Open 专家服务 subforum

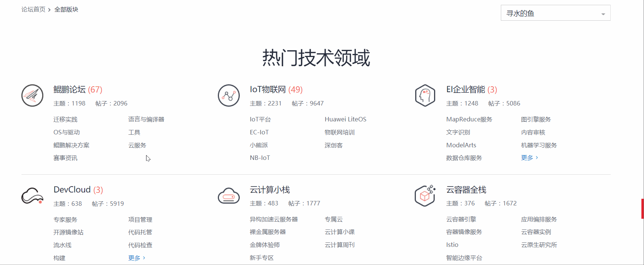(x=65, y=219)
